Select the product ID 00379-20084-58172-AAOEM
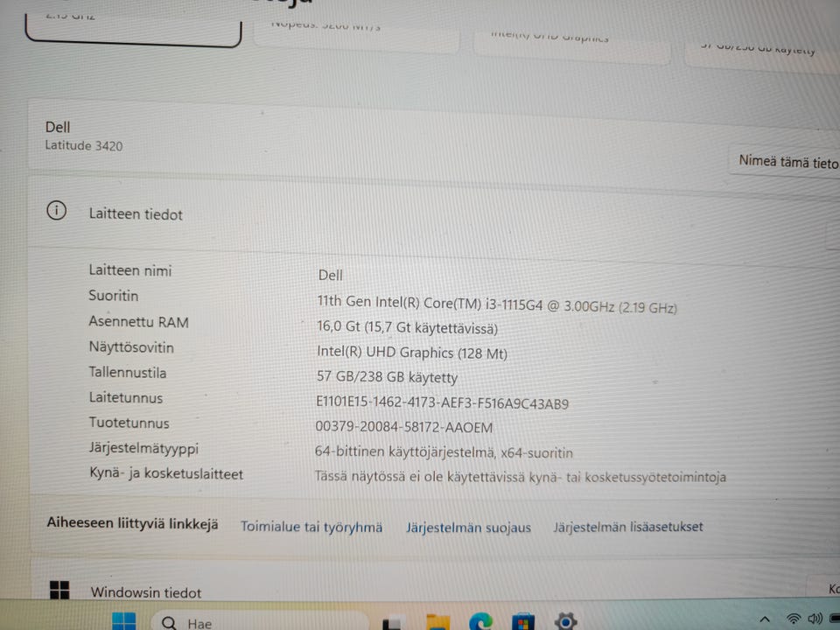 click(x=404, y=428)
